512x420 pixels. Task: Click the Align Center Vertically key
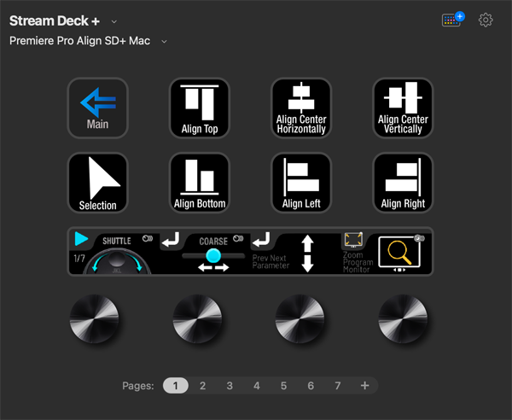pos(403,108)
